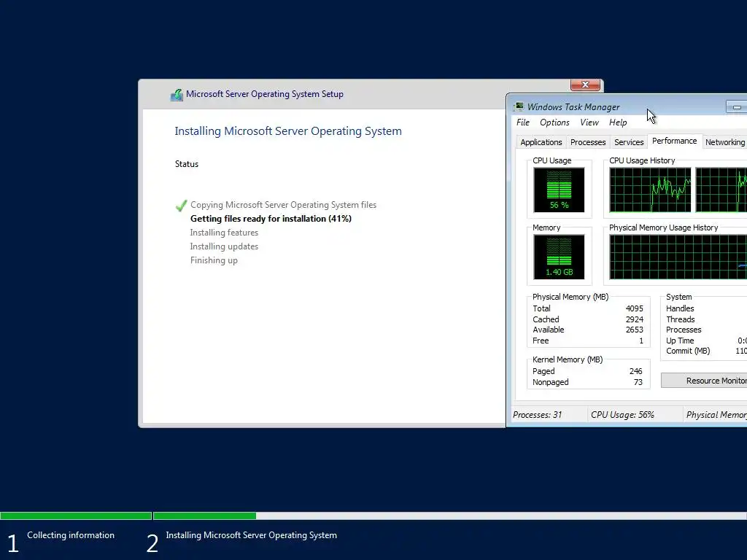Click 'Processes: 31' in the status bar
This screenshot has width=747, height=560.
(537, 415)
